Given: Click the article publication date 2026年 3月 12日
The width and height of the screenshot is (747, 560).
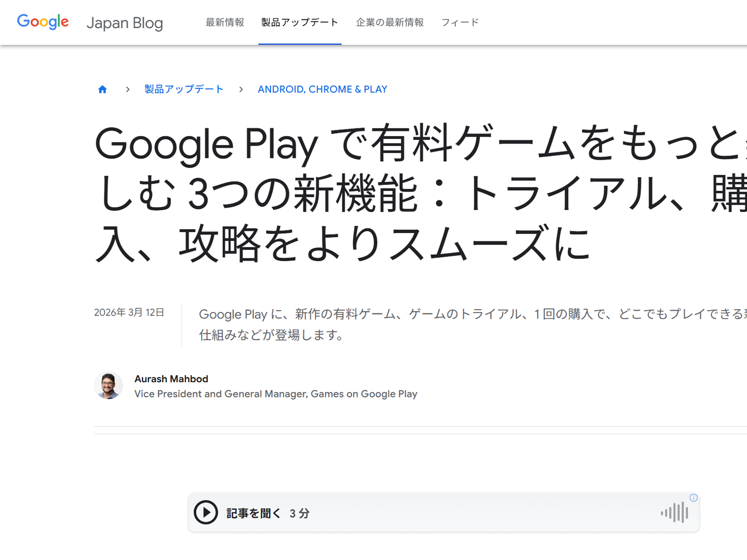Looking at the screenshot, I should pos(129,312).
